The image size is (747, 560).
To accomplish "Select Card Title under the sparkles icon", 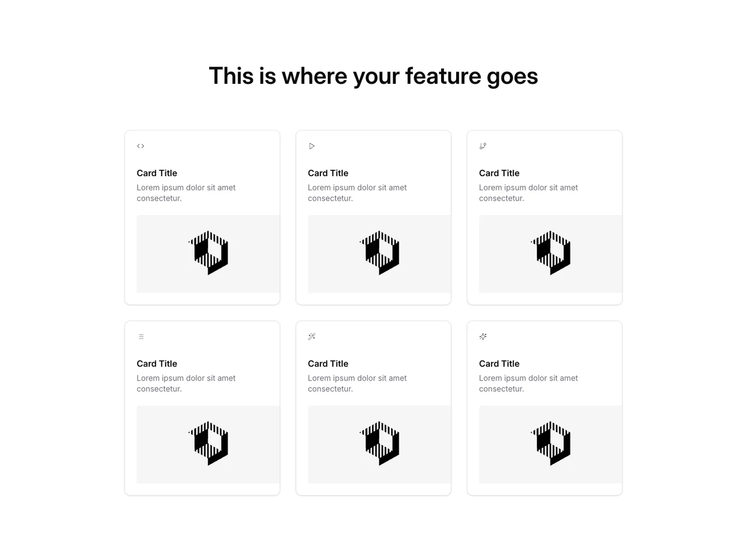I will (x=499, y=364).
